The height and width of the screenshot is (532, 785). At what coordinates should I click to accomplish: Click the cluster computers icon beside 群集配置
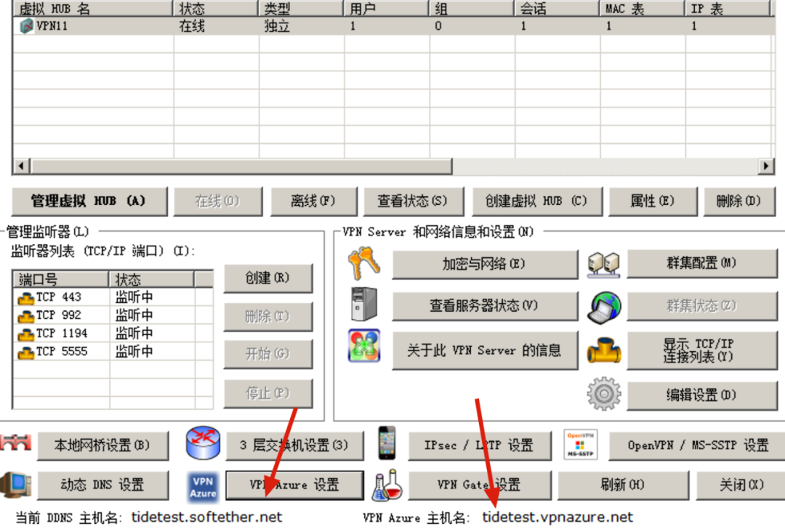[604, 265]
